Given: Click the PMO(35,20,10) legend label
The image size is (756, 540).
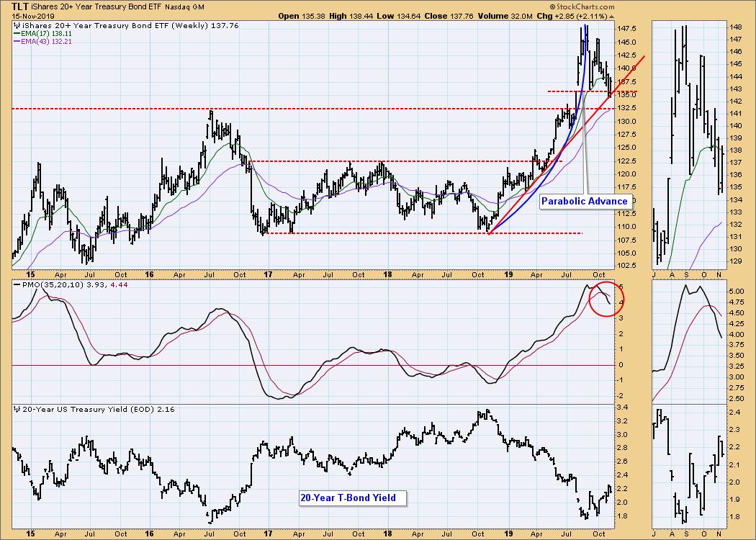Looking at the screenshot, I should [x=53, y=284].
